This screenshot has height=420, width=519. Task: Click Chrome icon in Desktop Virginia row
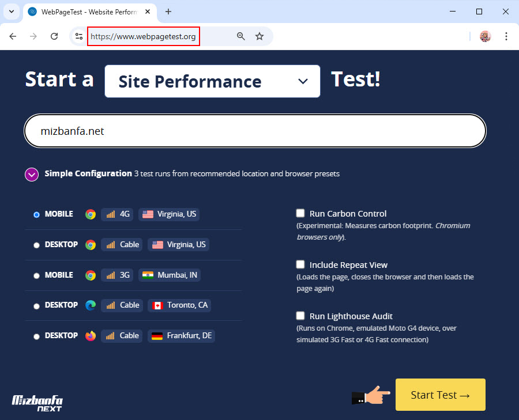pos(91,245)
